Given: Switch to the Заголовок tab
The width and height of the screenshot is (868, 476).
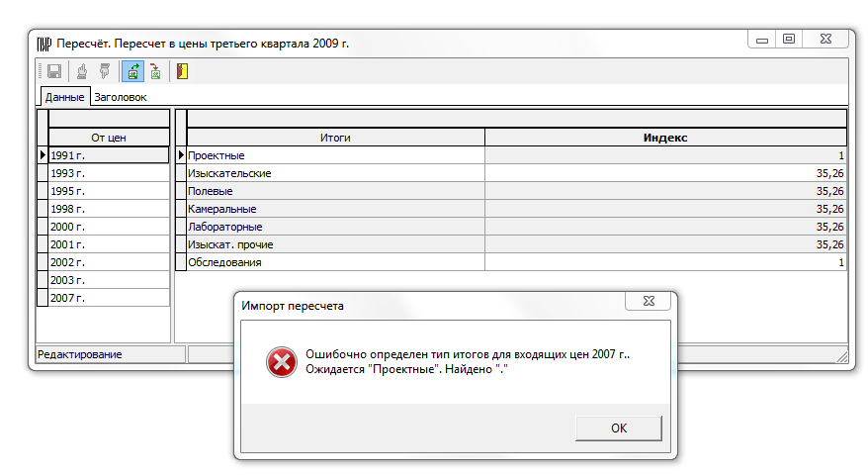Looking at the screenshot, I should [x=120, y=97].
